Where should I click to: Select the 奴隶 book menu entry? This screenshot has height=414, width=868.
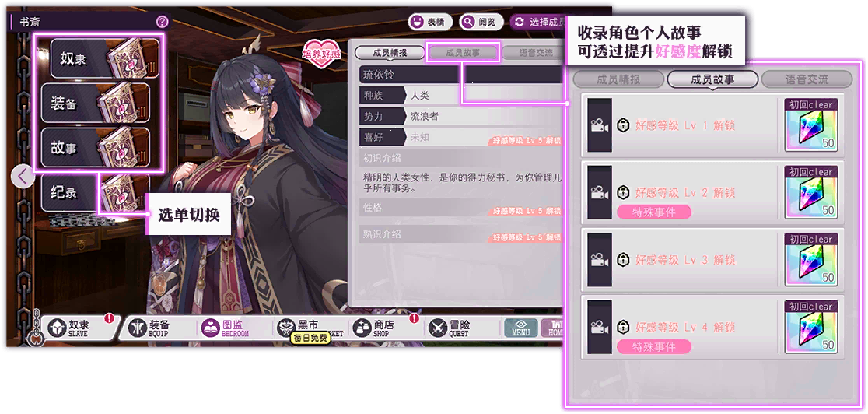tap(105, 58)
